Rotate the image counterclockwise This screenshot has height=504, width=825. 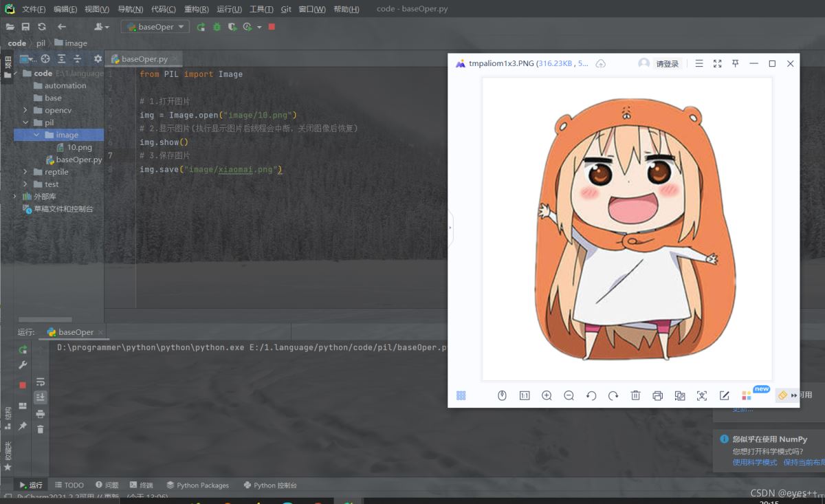click(591, 395)
